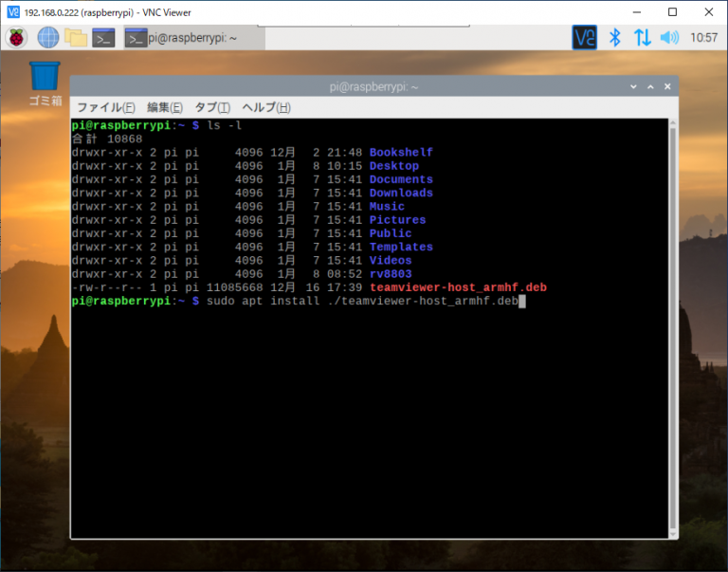This screenshot has height=572, width=728.
Task: Click the Videos directory name
Action: coord(391,260)
